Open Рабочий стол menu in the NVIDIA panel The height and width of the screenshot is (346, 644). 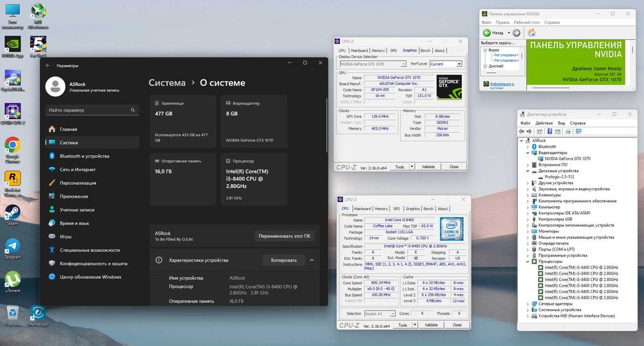527,22
